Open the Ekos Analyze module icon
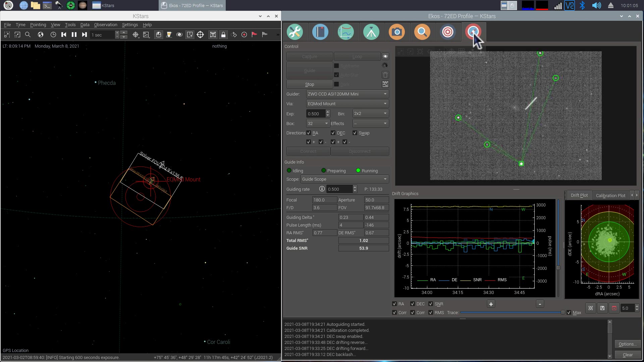 click(x=346, y=32)
